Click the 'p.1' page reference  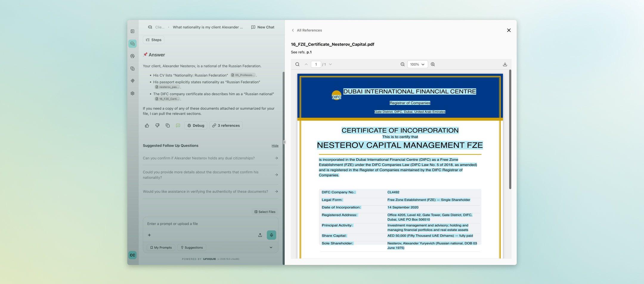click(x=309, y=52)
